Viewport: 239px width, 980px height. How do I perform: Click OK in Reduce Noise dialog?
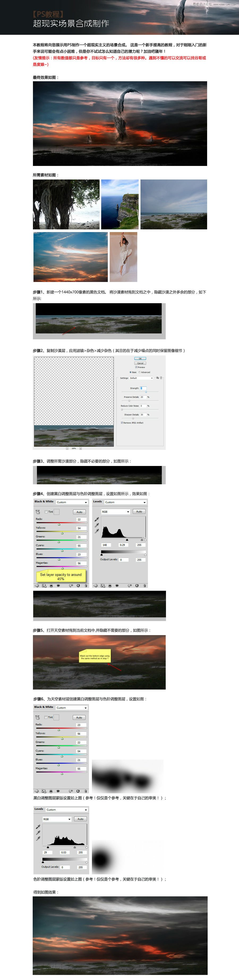point(140,358)
